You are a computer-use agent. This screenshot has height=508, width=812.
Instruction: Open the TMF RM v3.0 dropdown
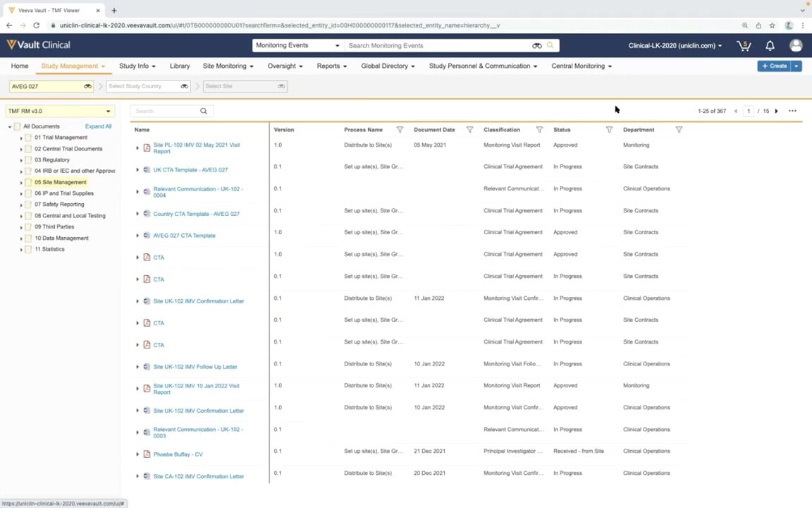click(x=60, y=111)
